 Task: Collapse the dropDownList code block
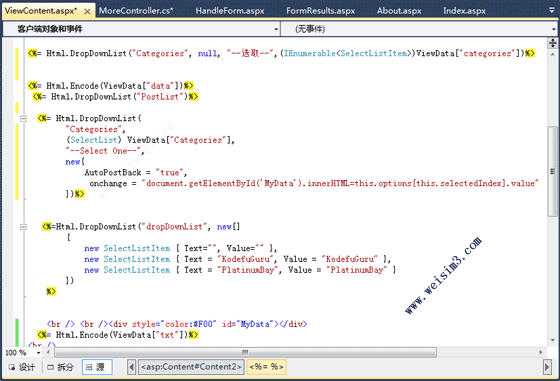(23, 227)
